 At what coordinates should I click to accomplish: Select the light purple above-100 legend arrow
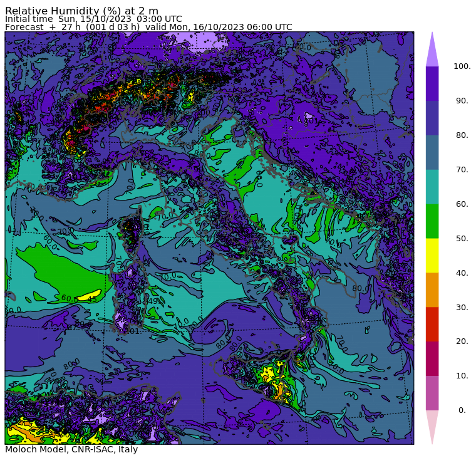tap(432, 53)
